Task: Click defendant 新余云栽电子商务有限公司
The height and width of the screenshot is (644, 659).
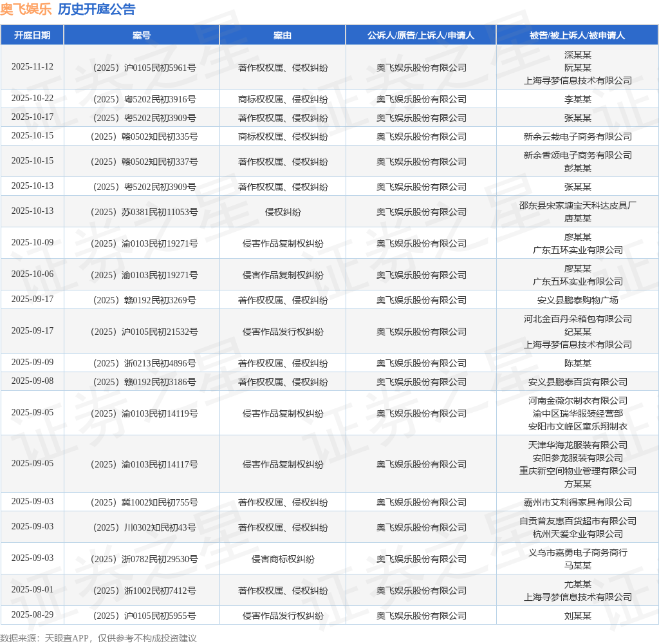Action: point(577,137)
